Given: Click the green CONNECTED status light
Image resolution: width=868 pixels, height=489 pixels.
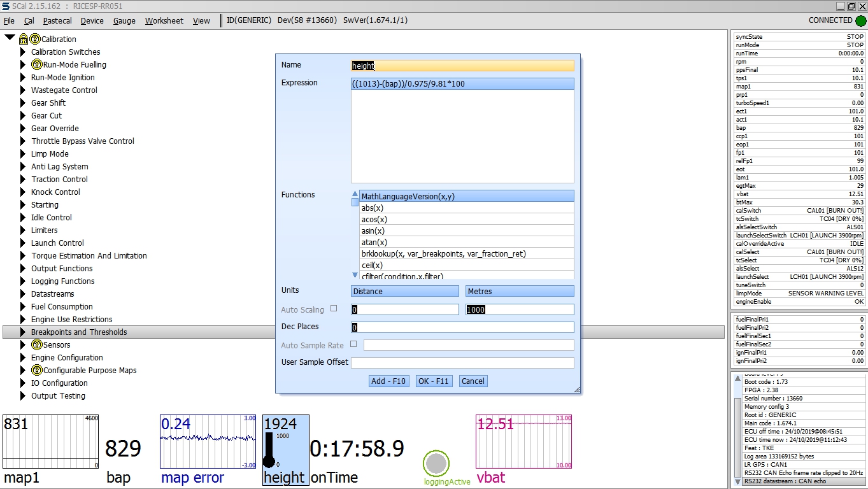Looking at the screenshot, I should click(861, 20).
